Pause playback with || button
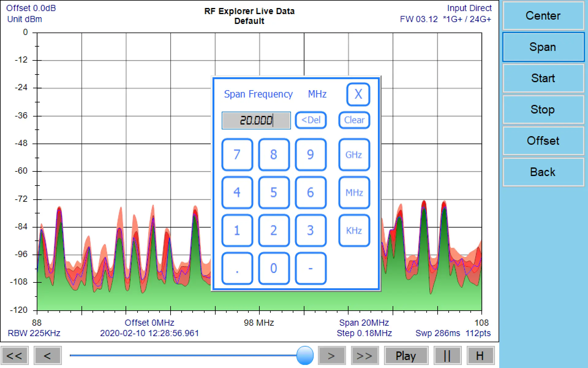The image size is (588, 368). pos(447,356)
